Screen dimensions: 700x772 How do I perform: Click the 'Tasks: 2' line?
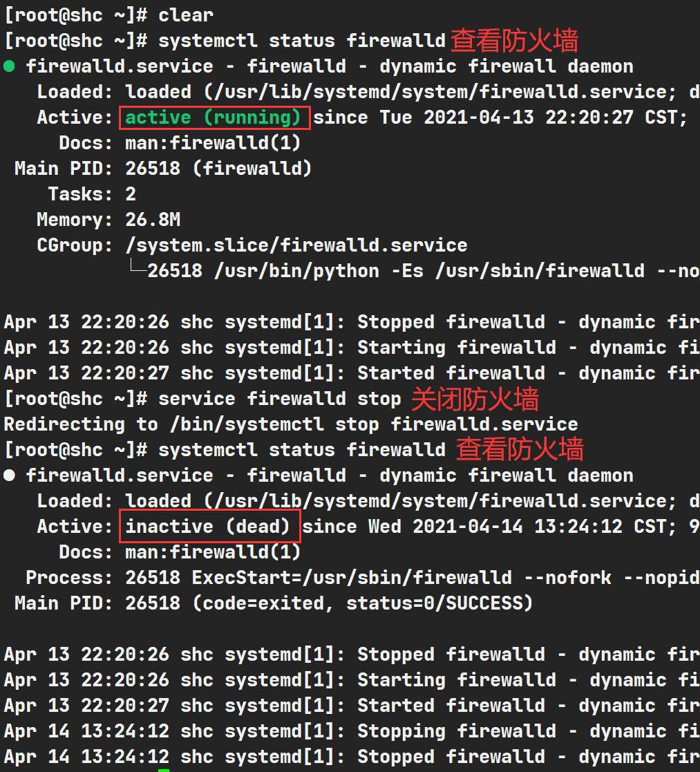pyautogui.click(x=92, y=194)
